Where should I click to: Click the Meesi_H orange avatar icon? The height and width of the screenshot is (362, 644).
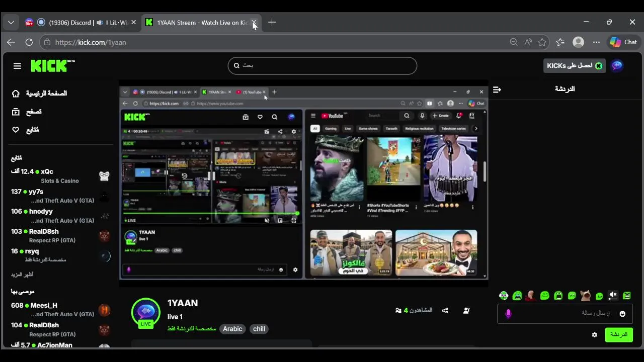pyautogui.click(x=104, y=310)
